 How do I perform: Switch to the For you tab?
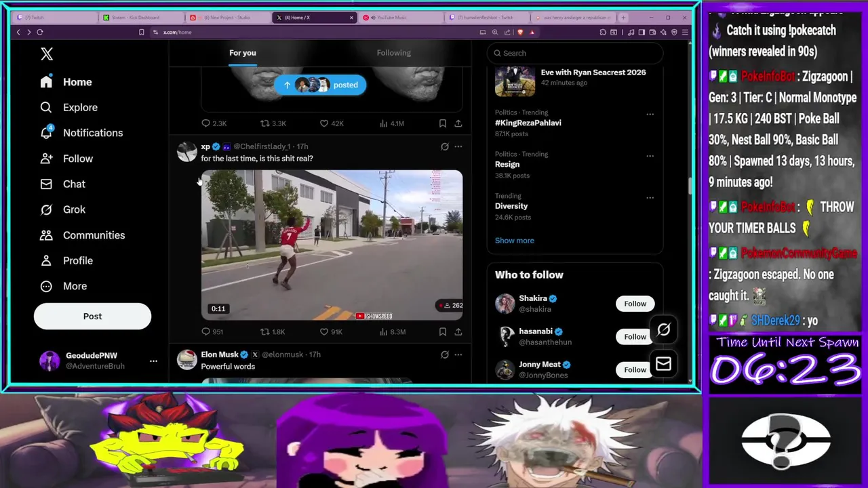click(243, 53)
